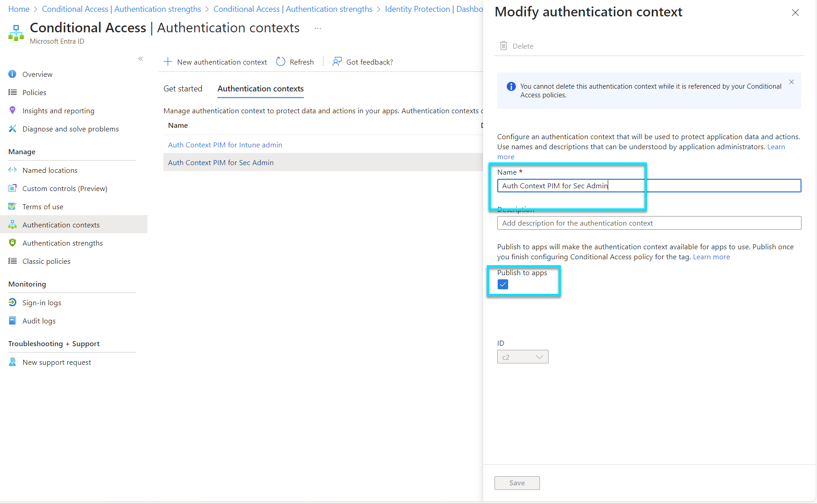The width and height of the screenshot is (817, 504).
Task: Click the Overview info icon in sidebar
Action: point(12,74)
